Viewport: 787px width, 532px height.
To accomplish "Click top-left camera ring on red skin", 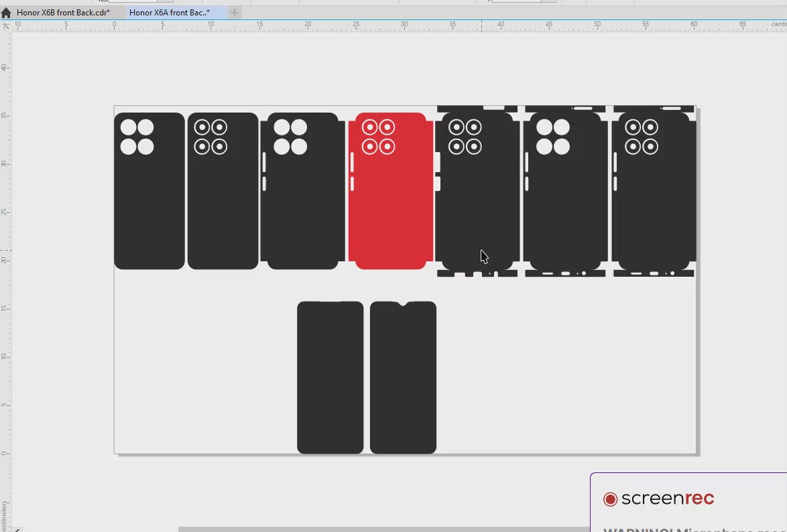I will pos(369,127).
